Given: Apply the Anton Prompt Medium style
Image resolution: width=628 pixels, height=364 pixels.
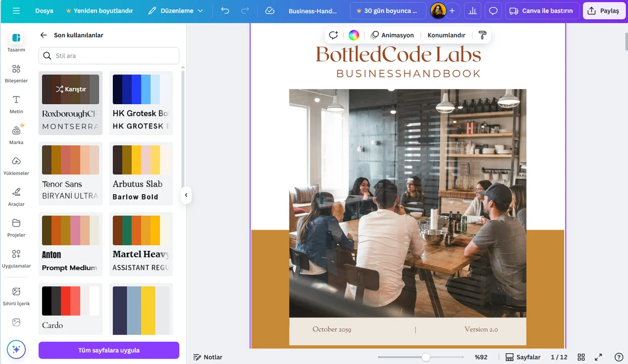Looking at the screenshot, I should click(x=70, y=244).
